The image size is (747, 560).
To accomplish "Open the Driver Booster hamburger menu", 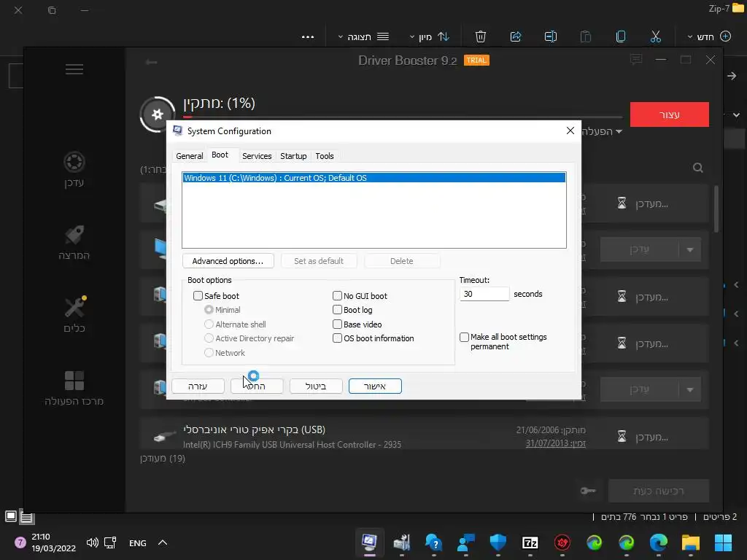I will click(74, 69).
